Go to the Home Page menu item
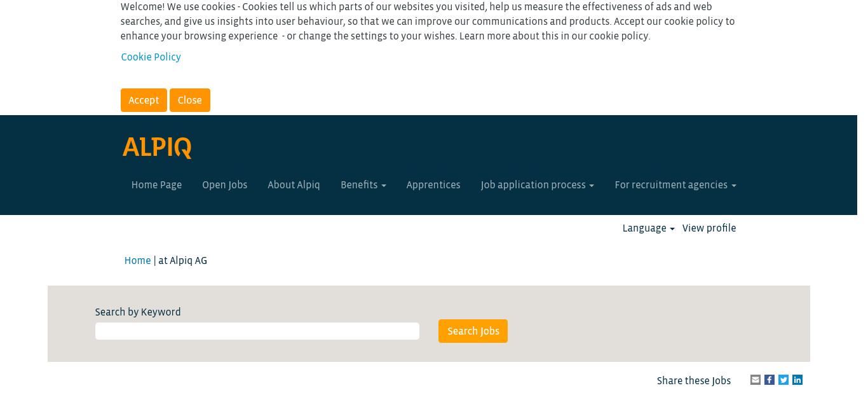 tap(156, 185)
